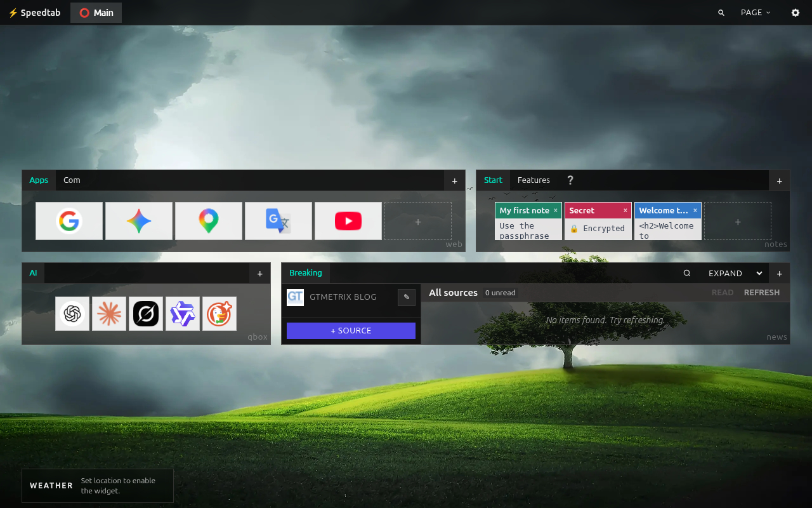
Task: Create a new note in empty tile
Action: click(738, 221)
